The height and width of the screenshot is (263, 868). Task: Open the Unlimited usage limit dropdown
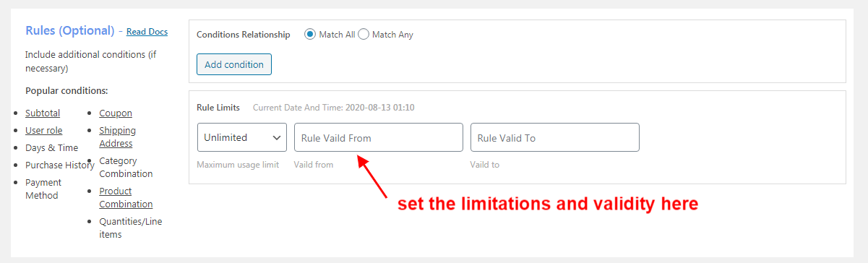coord(242,137)
